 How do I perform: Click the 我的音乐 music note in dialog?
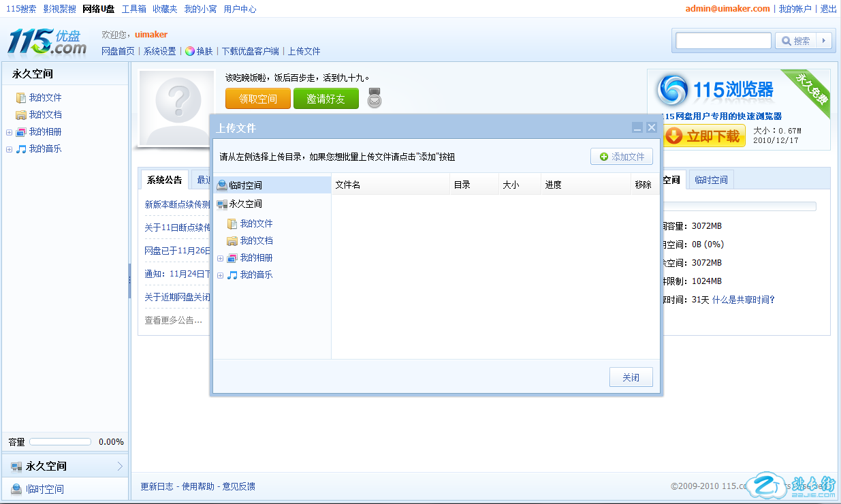pyautogui.click(x=232, y=275)
